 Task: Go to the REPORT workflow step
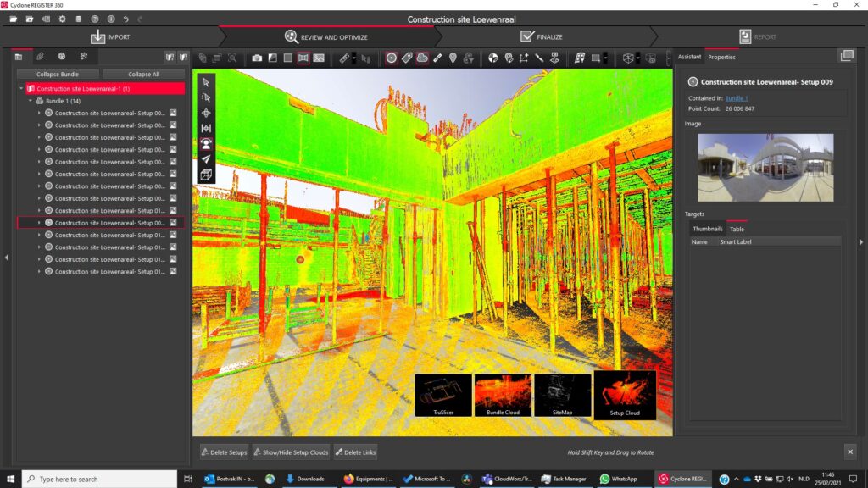pos(757,37)
